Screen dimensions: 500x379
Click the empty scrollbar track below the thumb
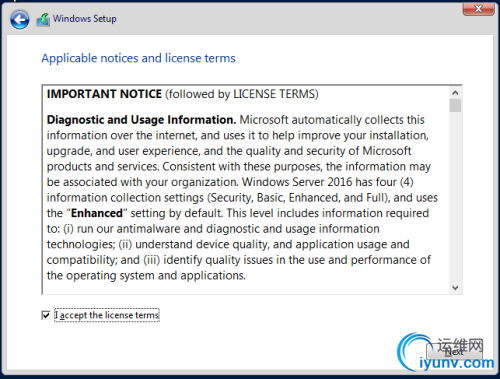tap(455, 197)
